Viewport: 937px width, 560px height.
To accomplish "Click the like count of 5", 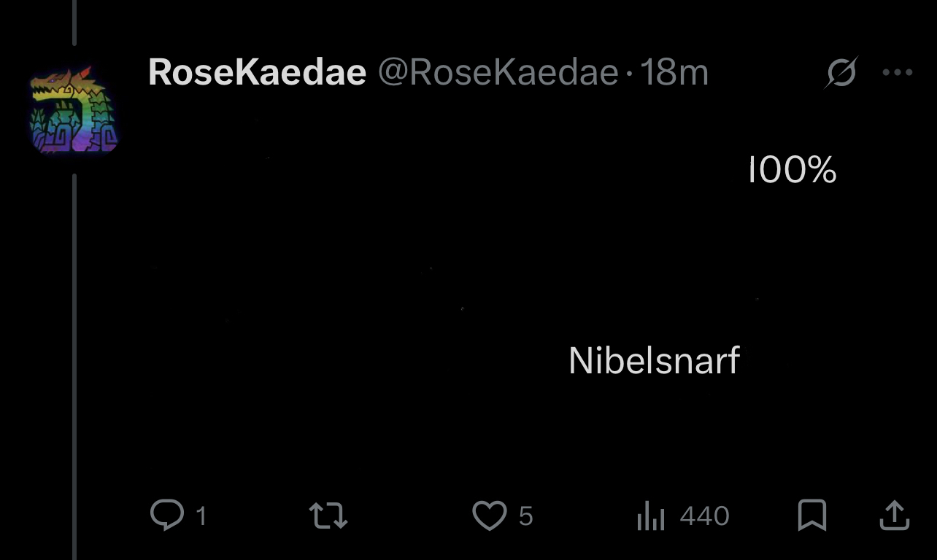I will [525, 516].
